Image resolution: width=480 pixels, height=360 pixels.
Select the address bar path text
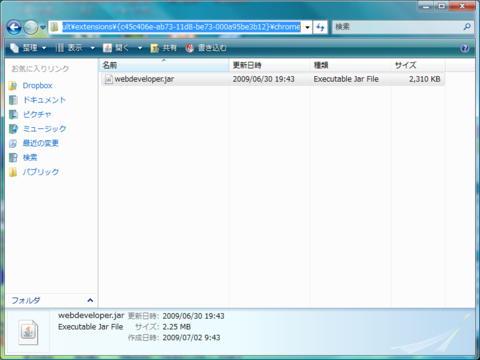click(181, 27)
